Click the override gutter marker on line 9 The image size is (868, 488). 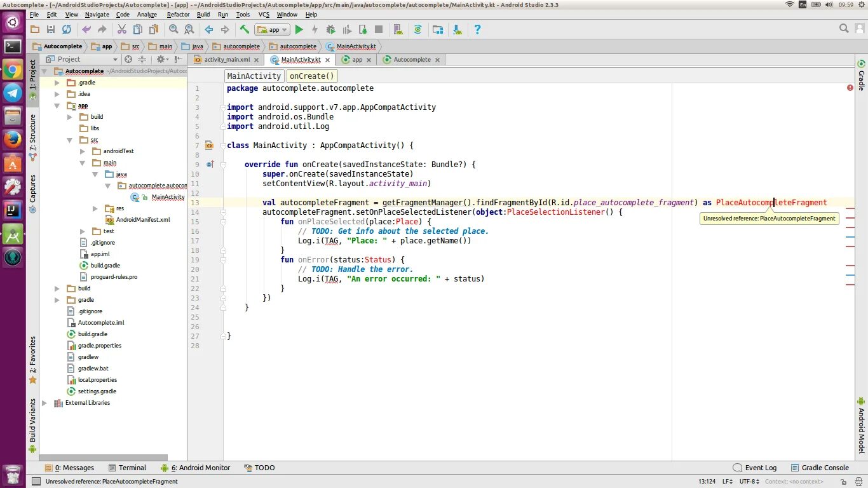coord(209,165)
